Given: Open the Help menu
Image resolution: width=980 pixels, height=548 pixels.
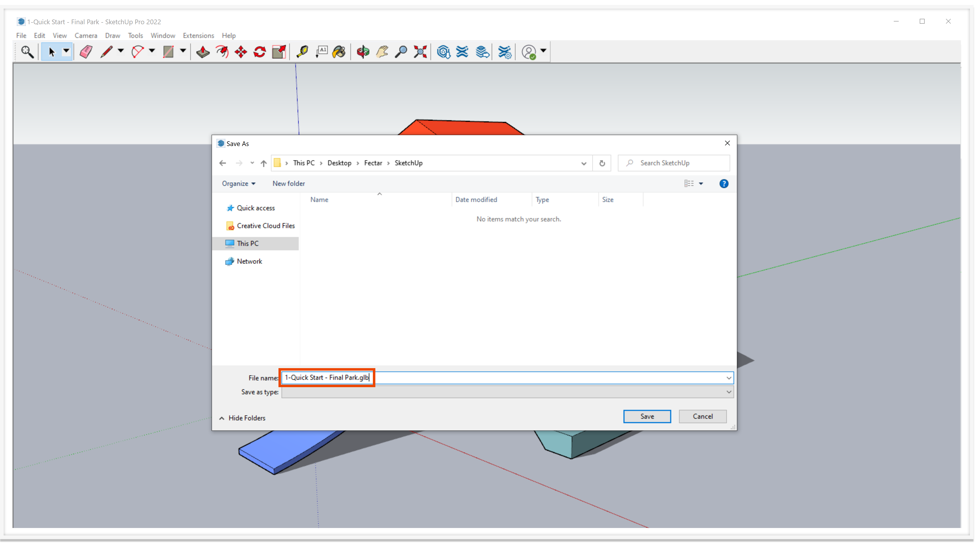Looking at the screenshot, I should tap(229, 36).
